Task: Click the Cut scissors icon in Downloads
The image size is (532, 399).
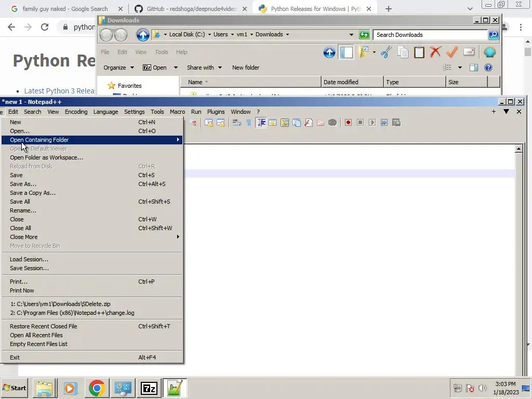Action: coord(386,52)
